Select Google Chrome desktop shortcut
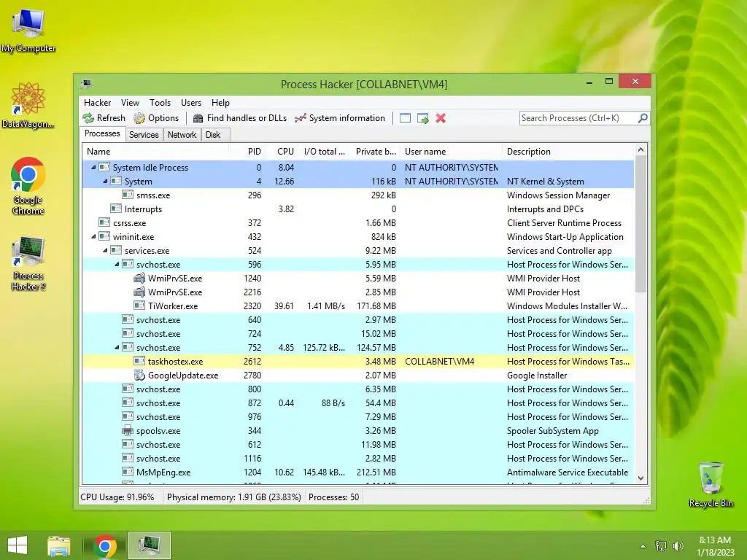Image resolution: width=747 pixels, height=560 pixels. tap(28, 186)
